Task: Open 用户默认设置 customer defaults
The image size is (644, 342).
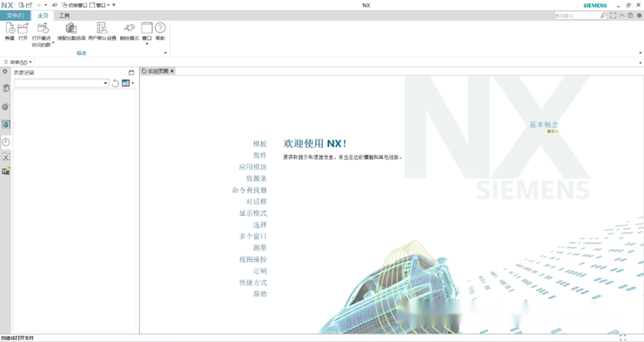Action: (103, 30)
